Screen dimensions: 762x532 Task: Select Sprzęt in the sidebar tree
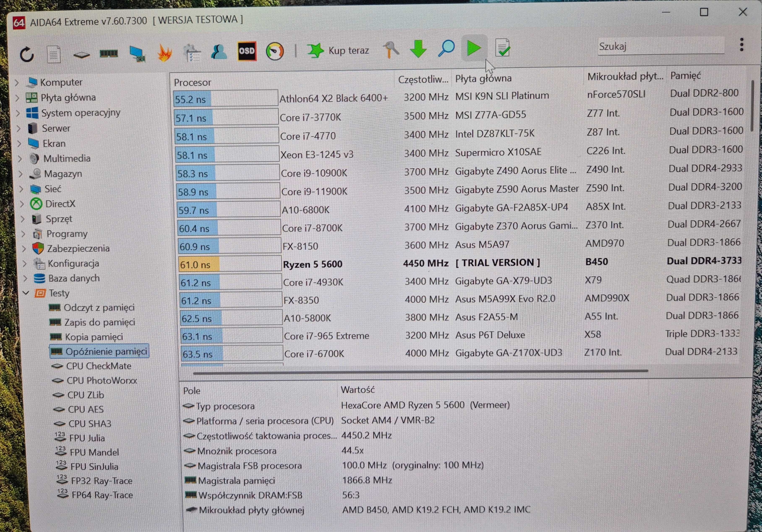[x=59, y=219]
